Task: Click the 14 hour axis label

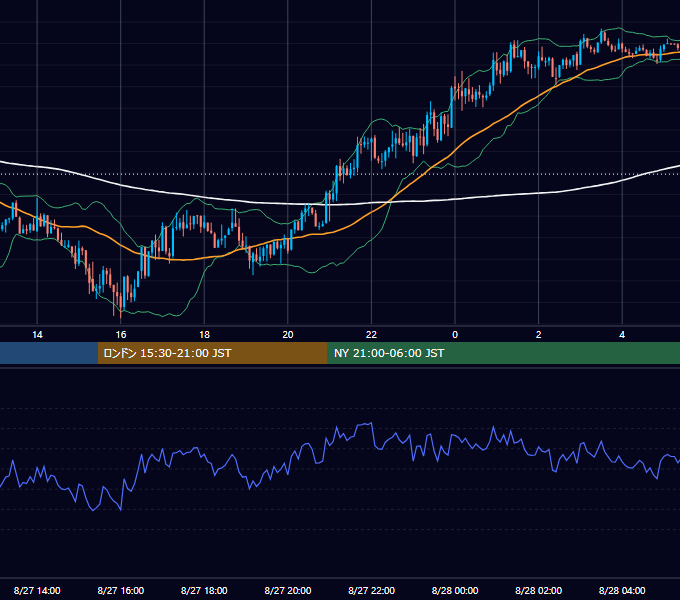Action: pos(37,335)
